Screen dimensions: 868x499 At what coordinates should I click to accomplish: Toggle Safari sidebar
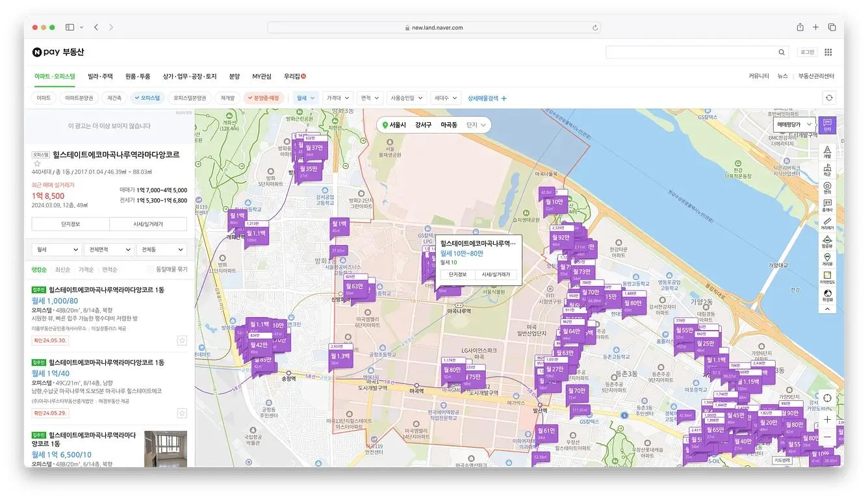click(x=70, y=27)
